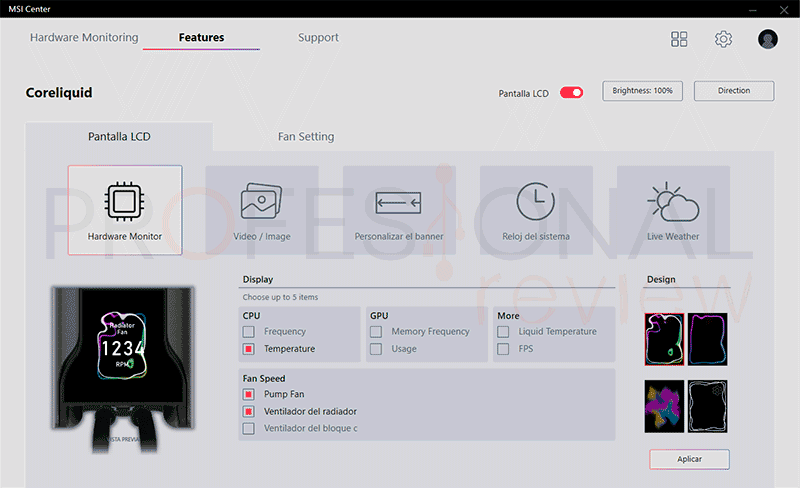The image size is (800, 488).
Task: Open the user profile avatar
Action: click(768, 39)
